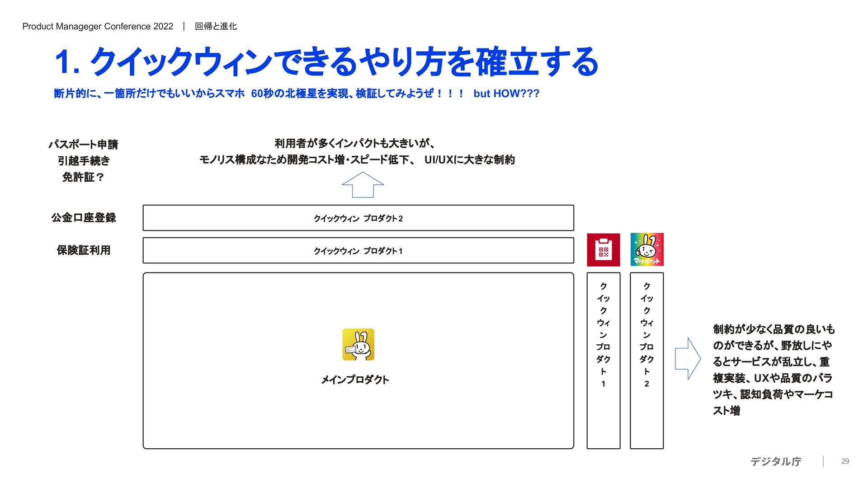Click the large メインプロダクト box label

[355, 380]
